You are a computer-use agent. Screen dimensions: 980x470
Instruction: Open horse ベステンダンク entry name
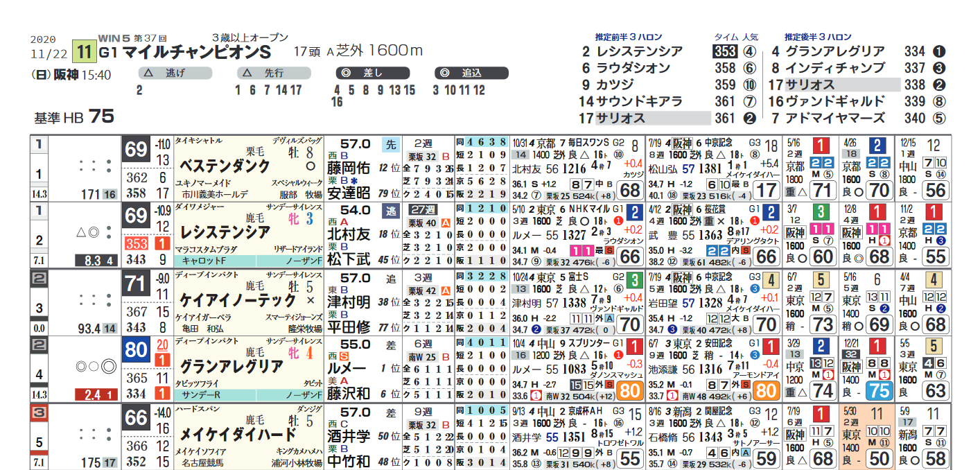225,166
